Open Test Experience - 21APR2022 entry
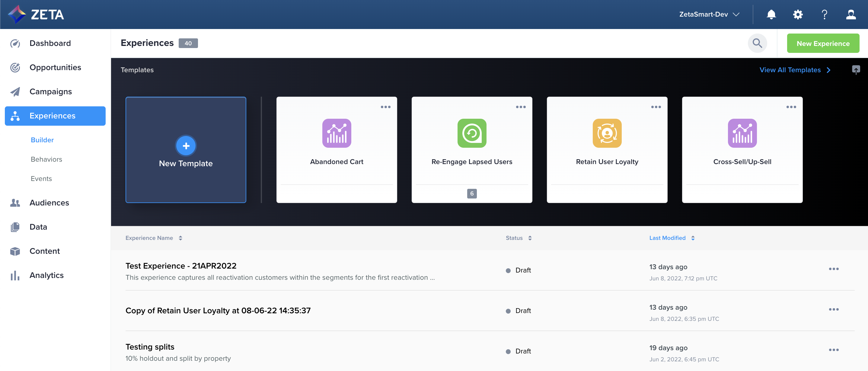This screenshot has width=868, height=371. point(181,266)
